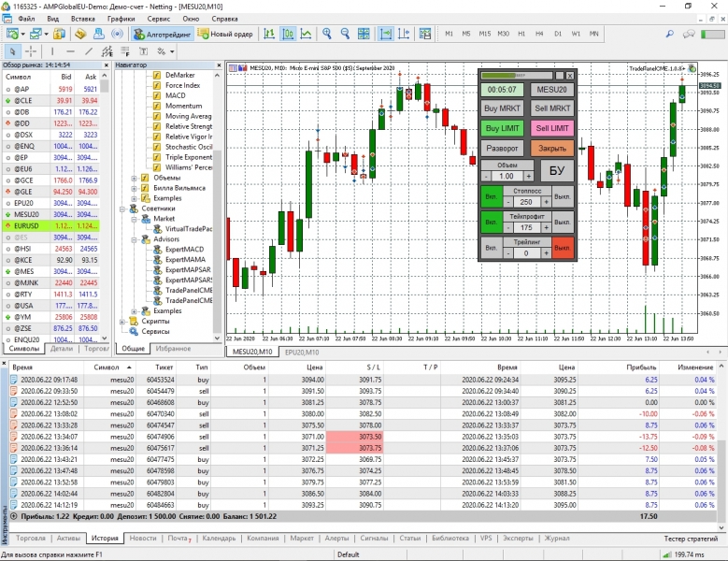This screenshot has height=561, width=728.
Task: Open the Сервис menu
Action: pos(158,19)
